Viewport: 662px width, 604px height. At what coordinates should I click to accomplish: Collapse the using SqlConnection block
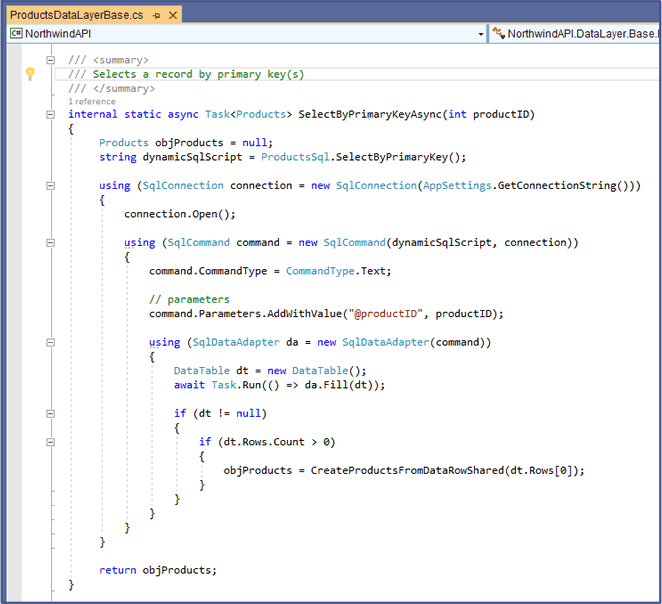(x=49, y=186)
